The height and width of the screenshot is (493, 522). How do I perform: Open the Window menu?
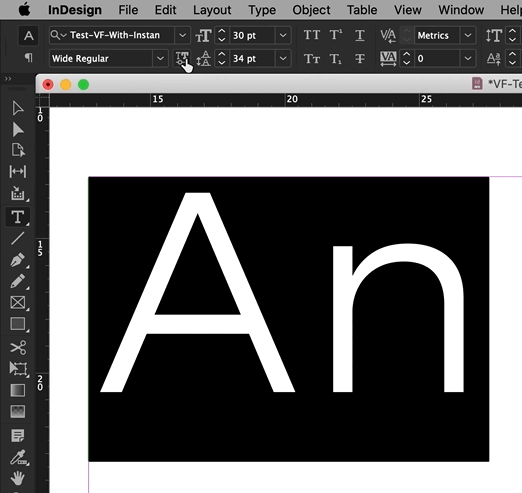[461, 10]
